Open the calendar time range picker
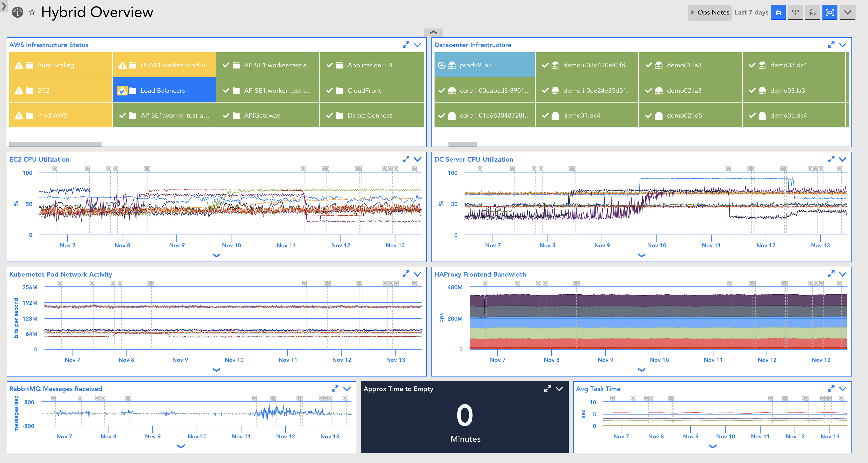The width and height of the screenshot is (868, 463). [x=778, y=12]
